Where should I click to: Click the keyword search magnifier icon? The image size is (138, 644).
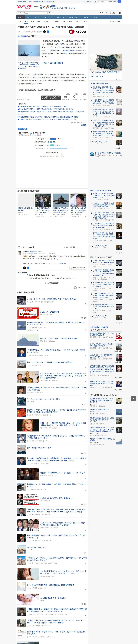coord(49,13)
